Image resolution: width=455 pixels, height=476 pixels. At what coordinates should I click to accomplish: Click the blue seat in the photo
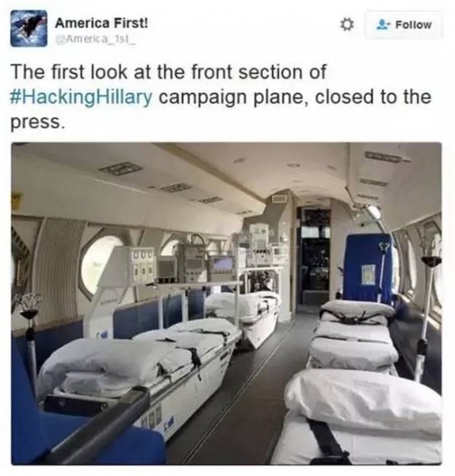(368, 269)
